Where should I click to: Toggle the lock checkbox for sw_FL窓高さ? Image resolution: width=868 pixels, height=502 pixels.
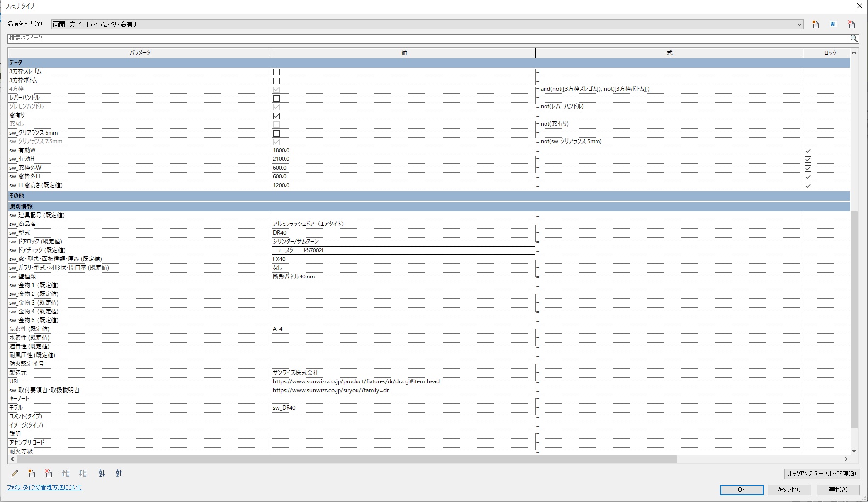click(x=808, y=186)
